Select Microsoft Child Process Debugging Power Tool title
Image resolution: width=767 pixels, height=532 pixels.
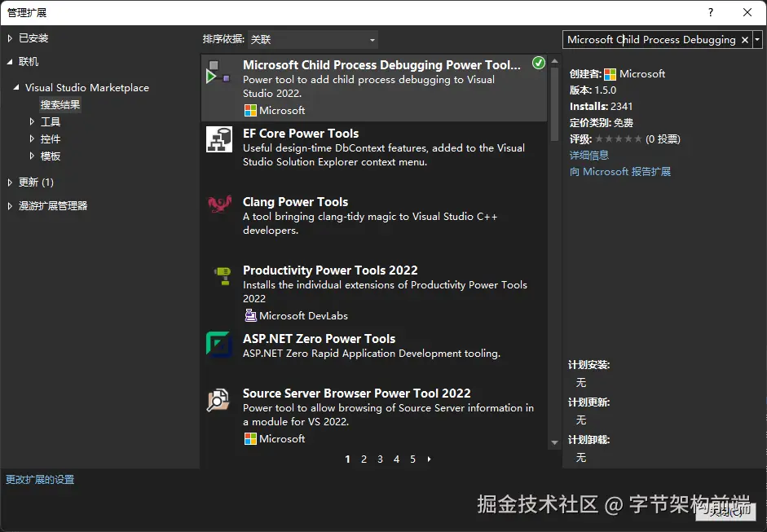pyautogui.click(x=381, y=65)
